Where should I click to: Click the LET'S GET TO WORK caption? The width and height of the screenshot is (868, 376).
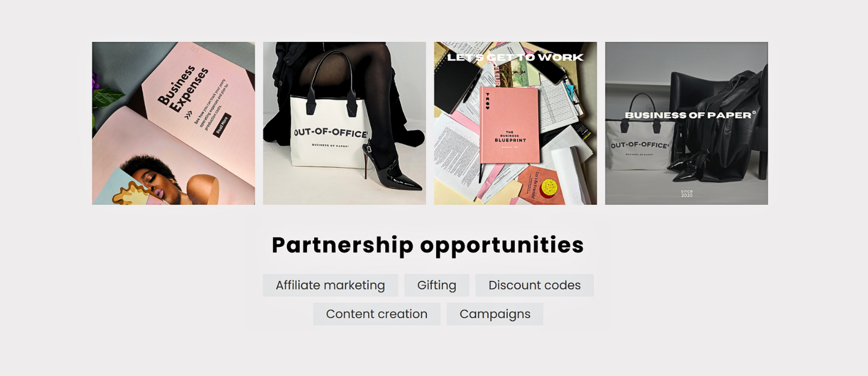pyautogui.click(x=515, y=58)
